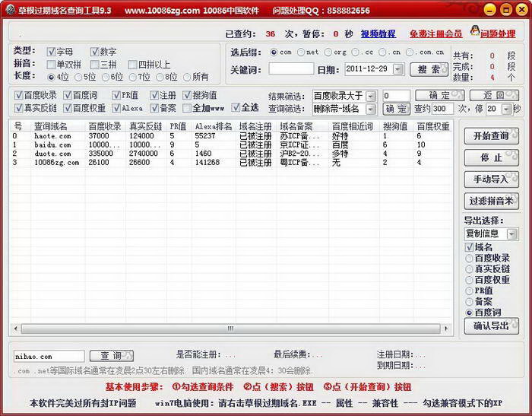Enable the 字母 character type checkbox
This screenshot has height=416, width=532.
tap(52, 52)
